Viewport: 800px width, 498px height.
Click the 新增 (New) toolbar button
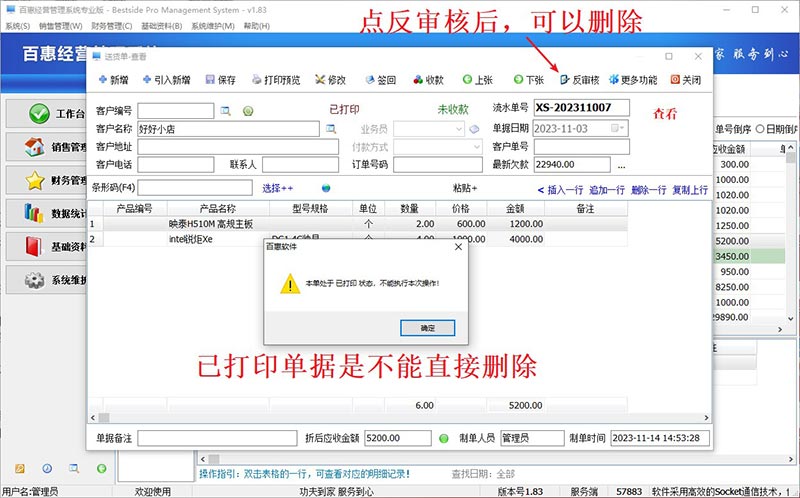pos(113,80)
